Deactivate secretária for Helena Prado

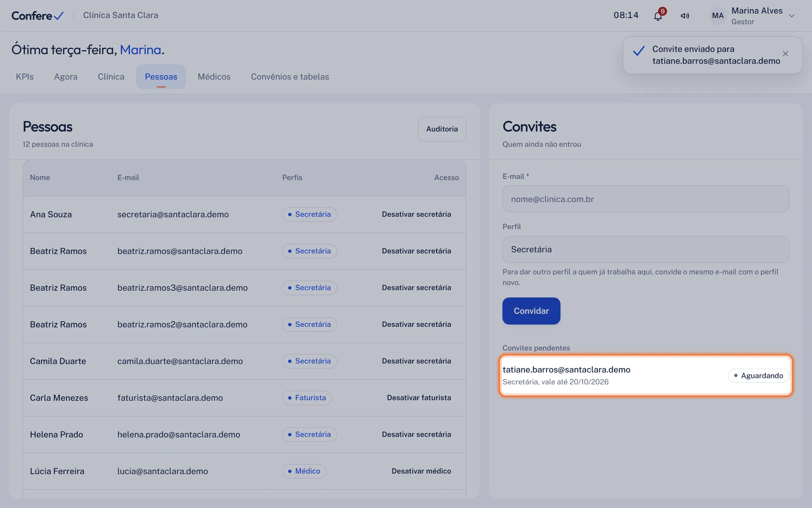pyautogui.click(x=416, y=434)
